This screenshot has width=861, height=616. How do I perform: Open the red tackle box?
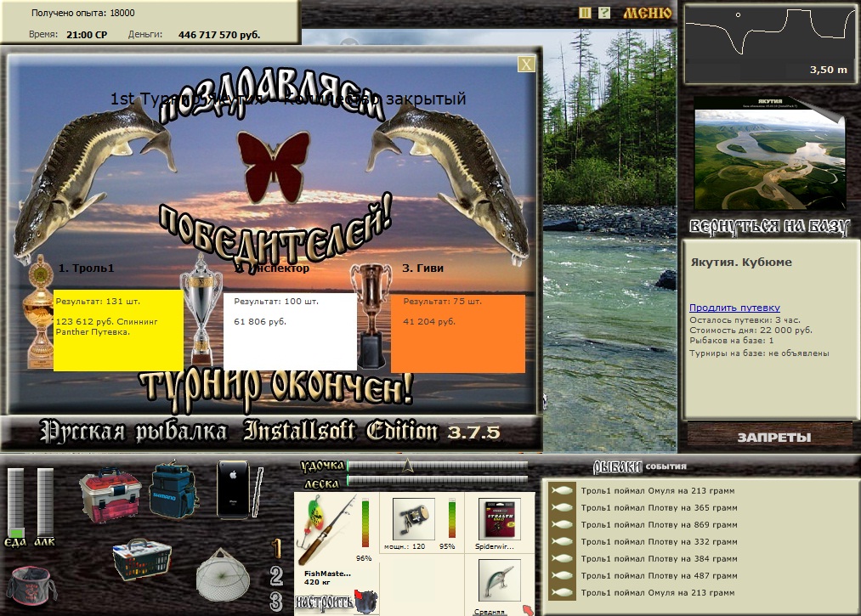[x=110, y=494]
